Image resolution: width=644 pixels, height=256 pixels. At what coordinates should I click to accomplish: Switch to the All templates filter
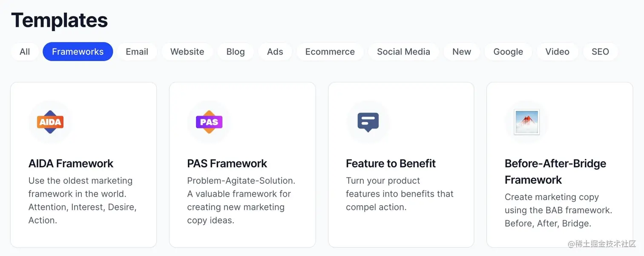pyautogui.click(x=24, y=52)
